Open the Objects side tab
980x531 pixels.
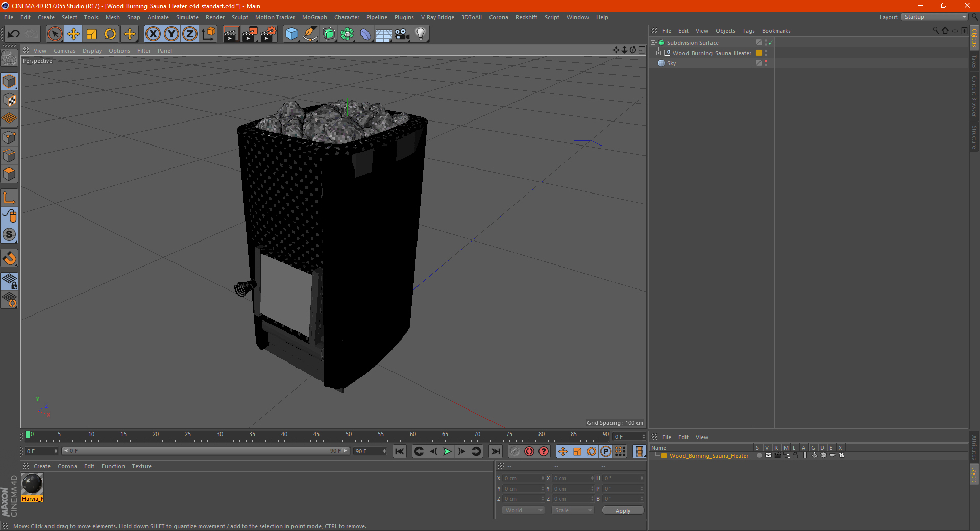974,38
